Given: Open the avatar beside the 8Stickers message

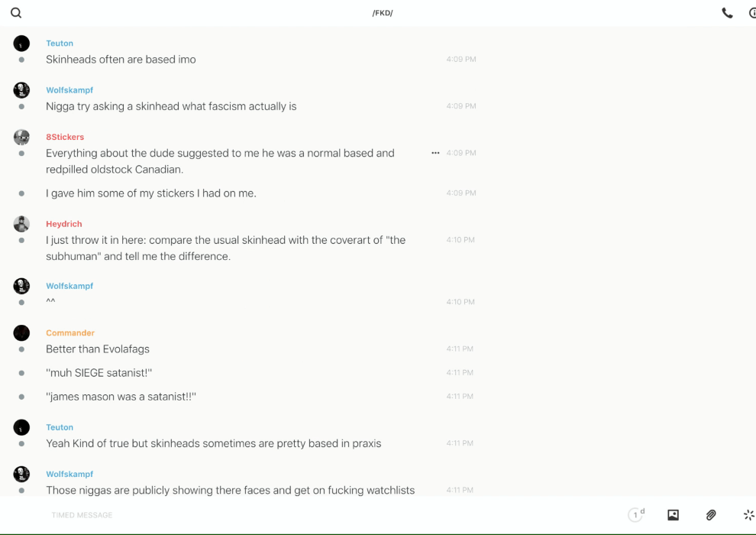Looking at the screenshot, I should pyautogui.click(x=21, y=138).
